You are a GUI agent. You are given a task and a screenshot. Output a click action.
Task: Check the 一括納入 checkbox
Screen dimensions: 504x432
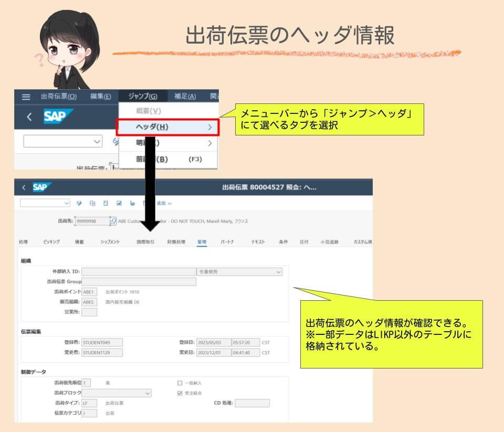coord(178,383)
